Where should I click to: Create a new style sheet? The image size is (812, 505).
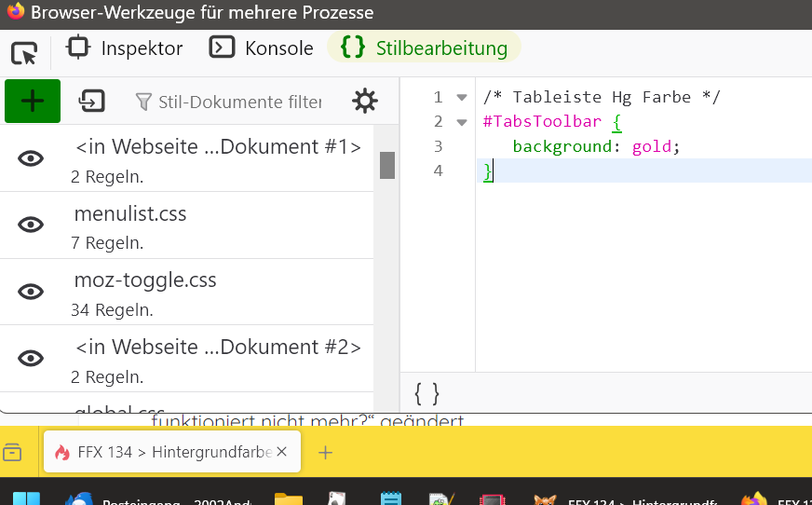pyautogui.click(x=33, y=101)
